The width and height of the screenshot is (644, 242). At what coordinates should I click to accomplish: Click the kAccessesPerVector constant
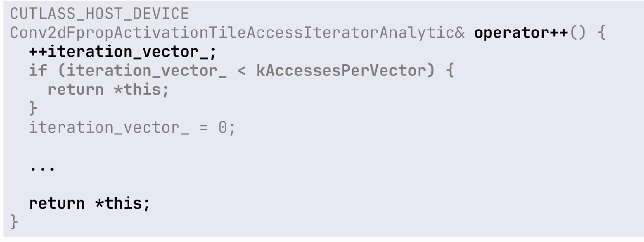341,71
